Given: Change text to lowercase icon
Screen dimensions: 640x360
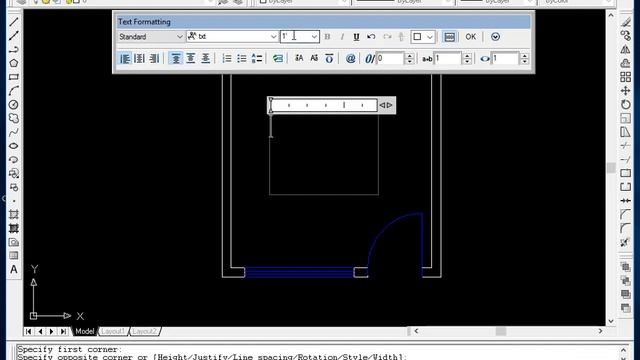Looking at the screenshot, I should 314,58.
